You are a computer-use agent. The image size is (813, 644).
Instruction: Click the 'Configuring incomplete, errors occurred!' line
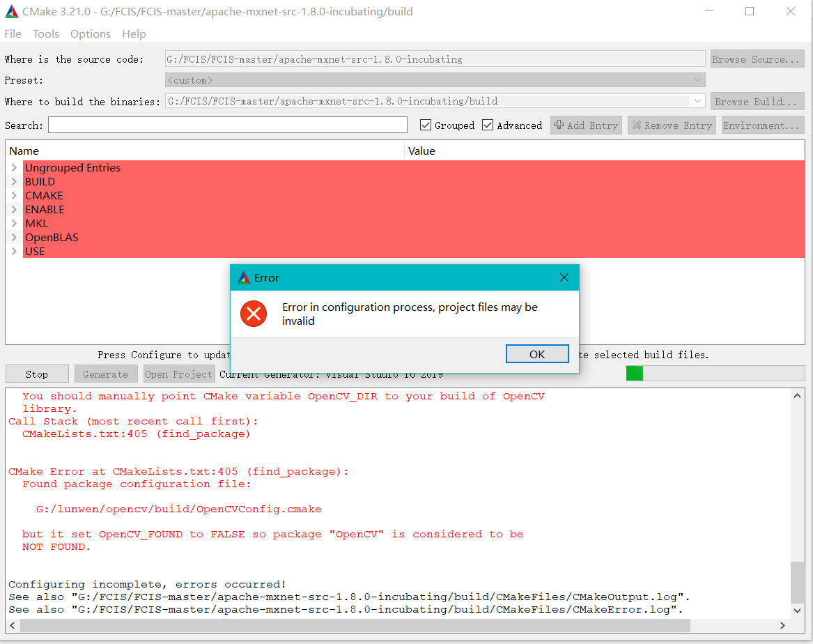point(147,584)
